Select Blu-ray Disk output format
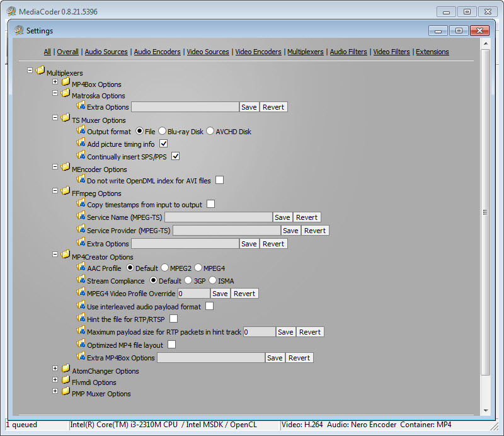Screen dimensions: 504x436 [x=162, y=131]
